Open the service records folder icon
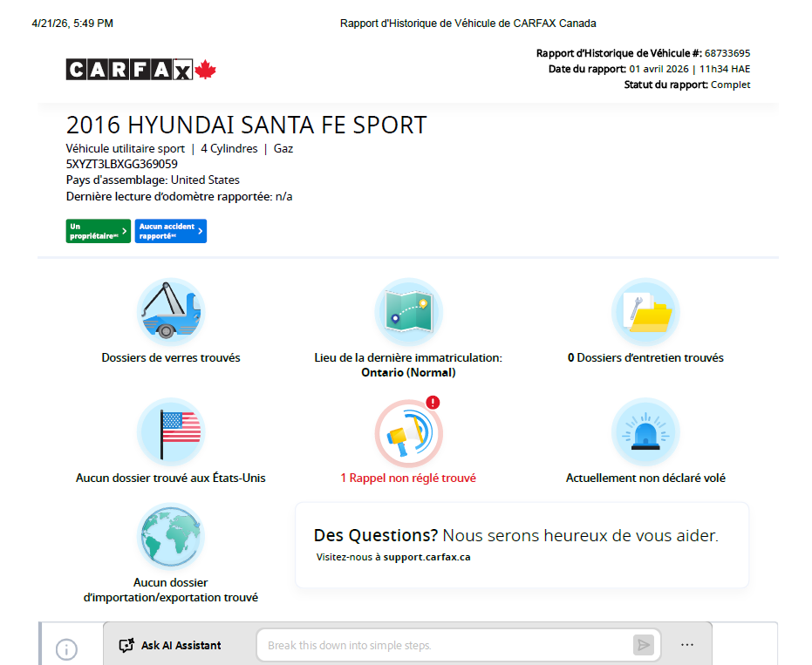Screen dimensions: 812x665 pos(645,312)
